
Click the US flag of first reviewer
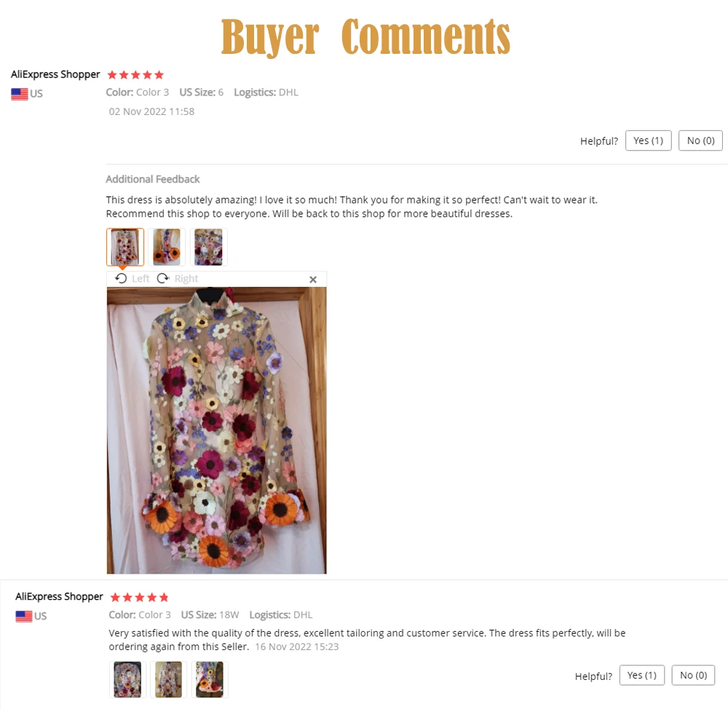pyautogui.click(x=20, y=94)
